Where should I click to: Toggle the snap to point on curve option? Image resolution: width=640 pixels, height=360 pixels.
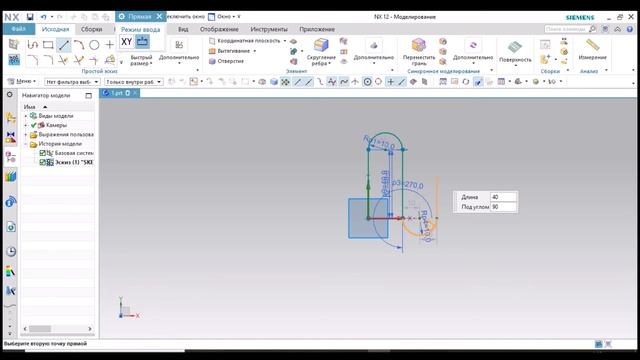coord(402,82)
